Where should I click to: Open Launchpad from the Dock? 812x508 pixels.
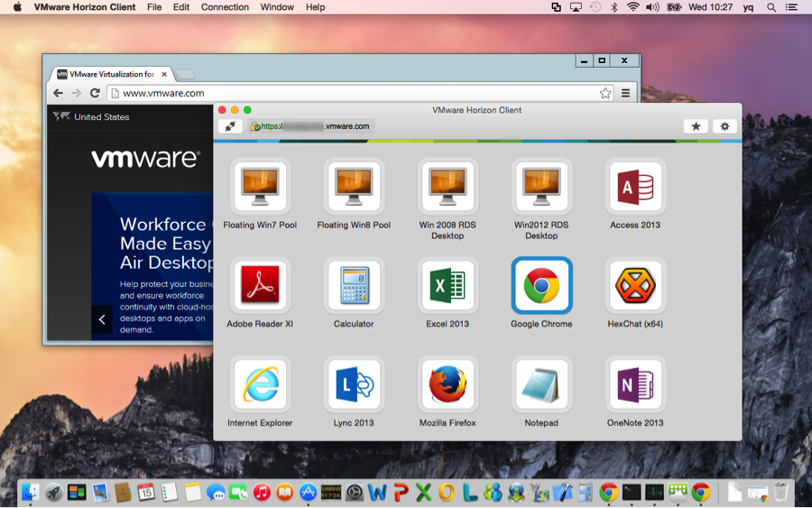coord(53,492)
